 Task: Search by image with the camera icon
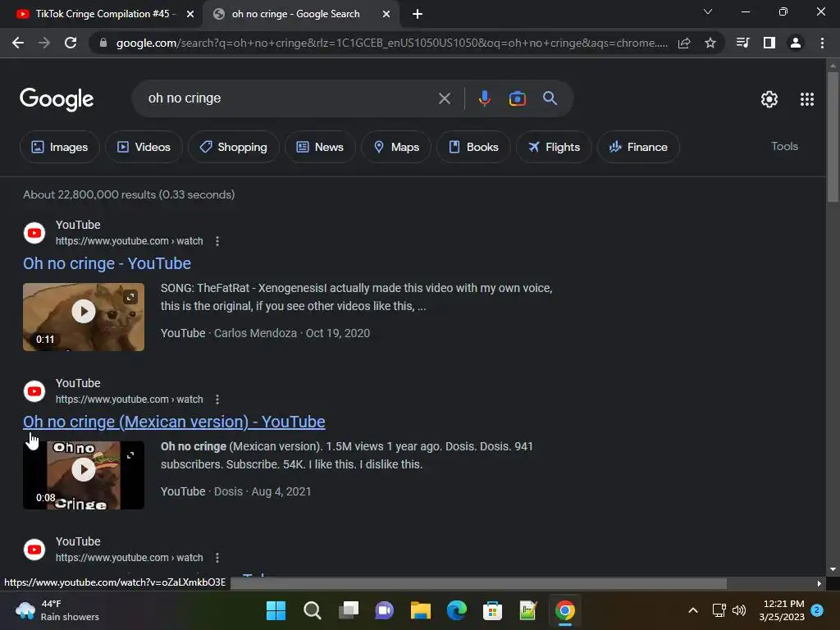[517, 98]
